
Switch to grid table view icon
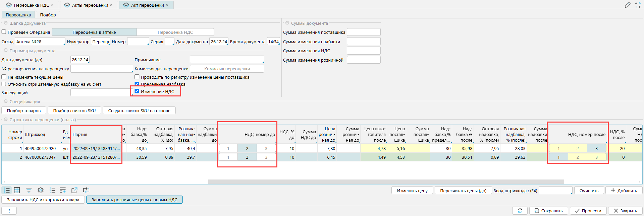pyautogui.click(x=17, y=190)
